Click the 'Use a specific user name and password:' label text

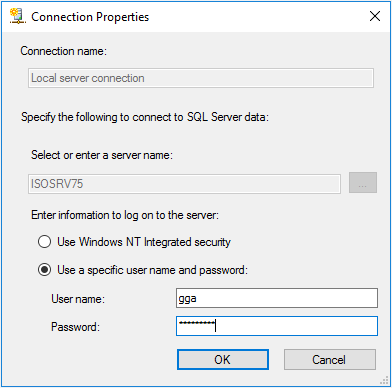[x=153, y=270]
